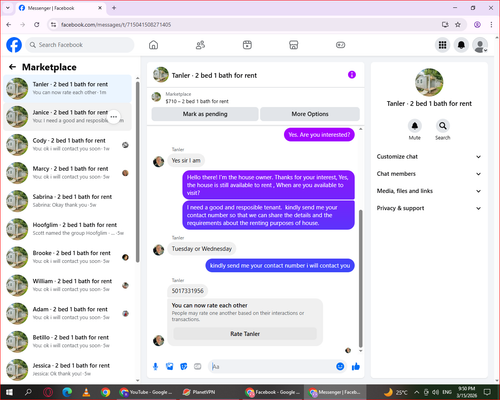Click the conversation list scrollbar

click(x=138, y=172)
